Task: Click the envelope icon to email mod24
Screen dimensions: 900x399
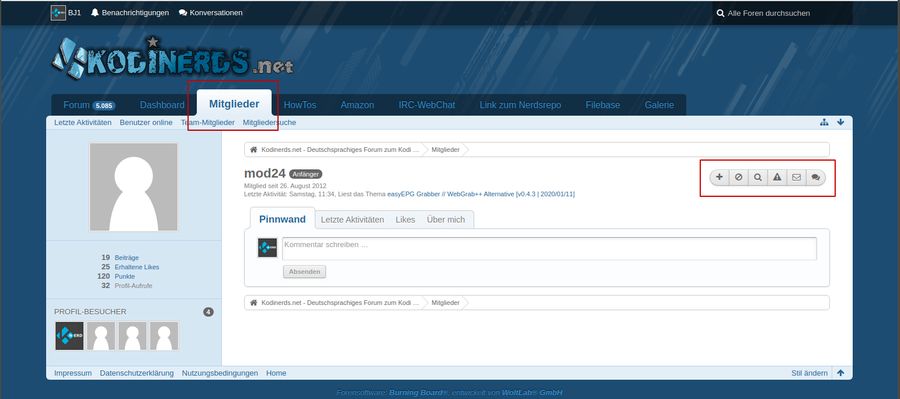Action: (796, 177)
